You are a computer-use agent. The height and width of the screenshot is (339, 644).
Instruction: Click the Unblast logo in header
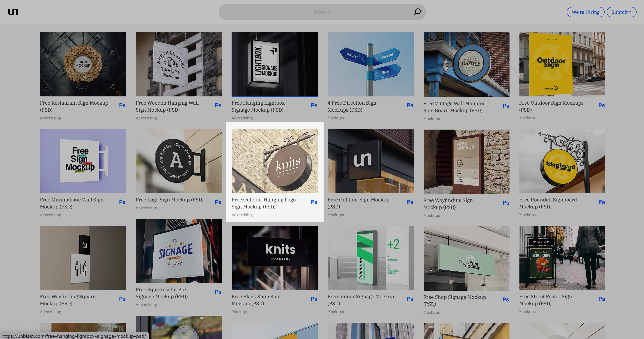13,12
